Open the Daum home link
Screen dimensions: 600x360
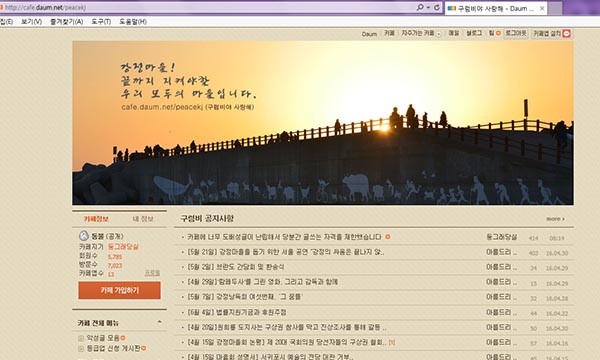369,34
